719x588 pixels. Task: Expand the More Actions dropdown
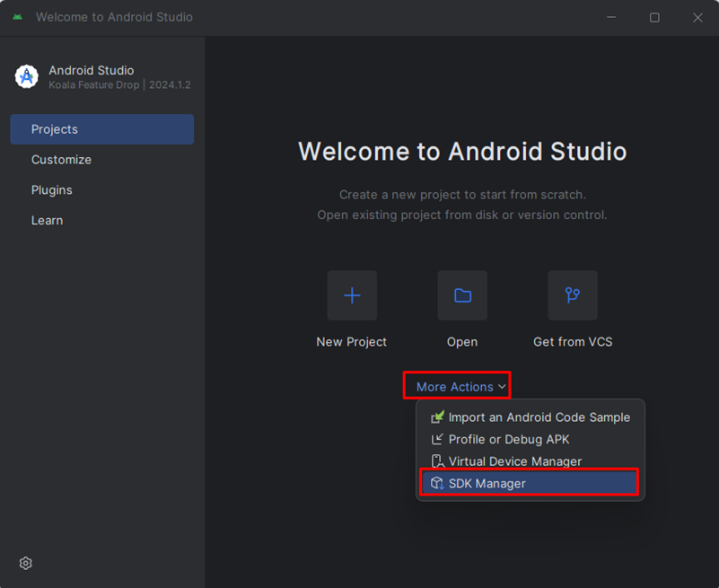[460, 387]
